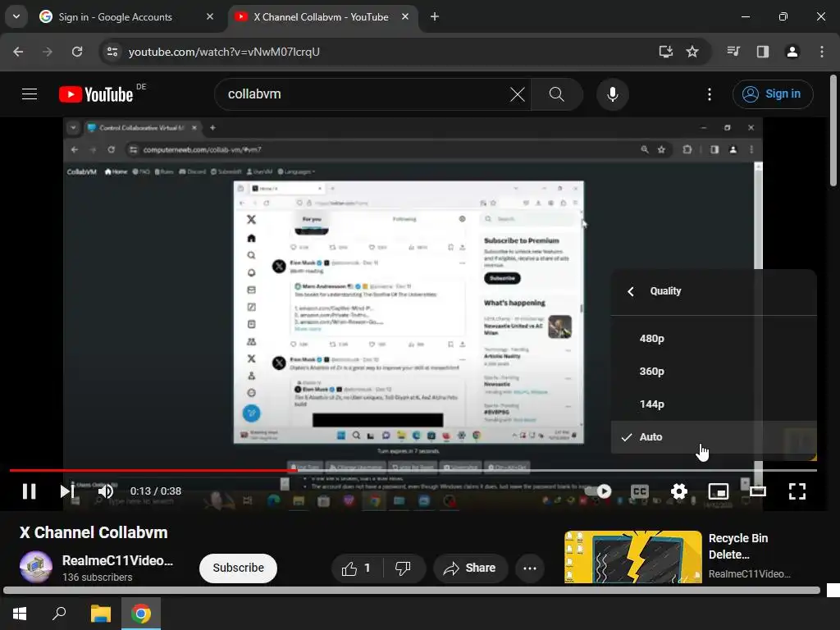
Task: Open Chrome three-dot menu
Action: click(822, 52)
